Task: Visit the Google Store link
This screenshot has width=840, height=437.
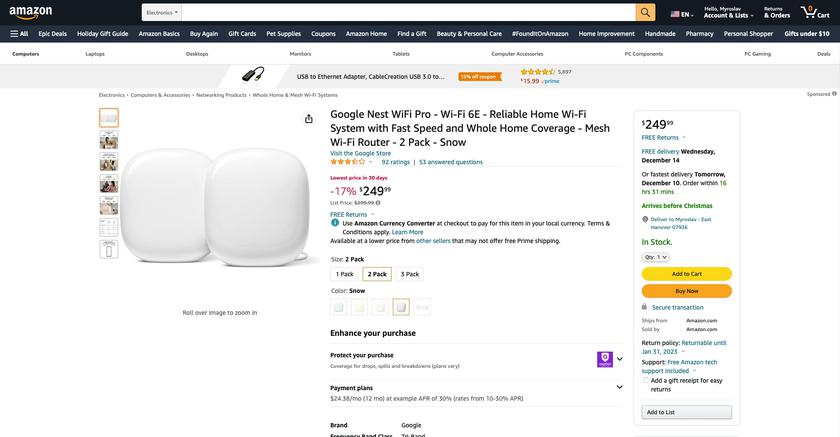Action: [x=361, y=153]
